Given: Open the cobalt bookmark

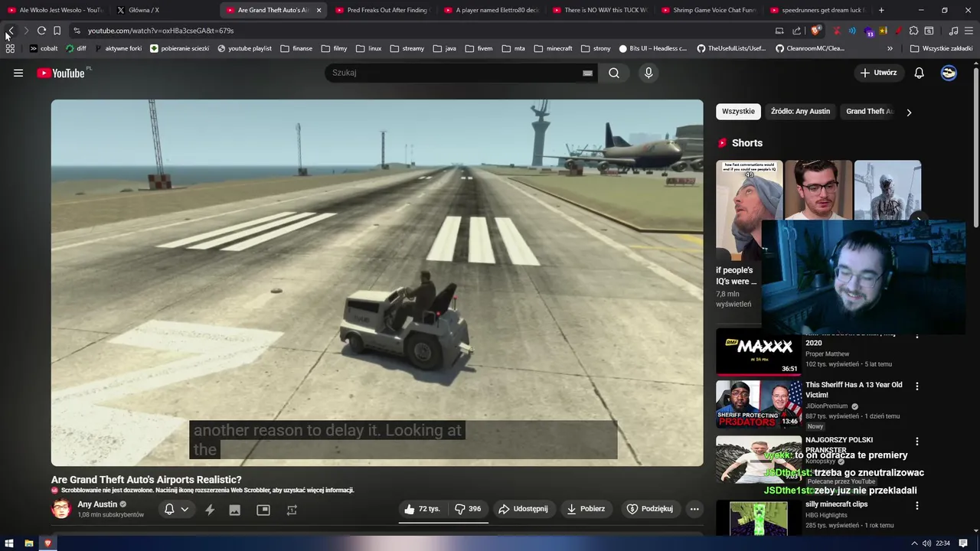Looking at the screenshot, I should [x=44, y=48].
